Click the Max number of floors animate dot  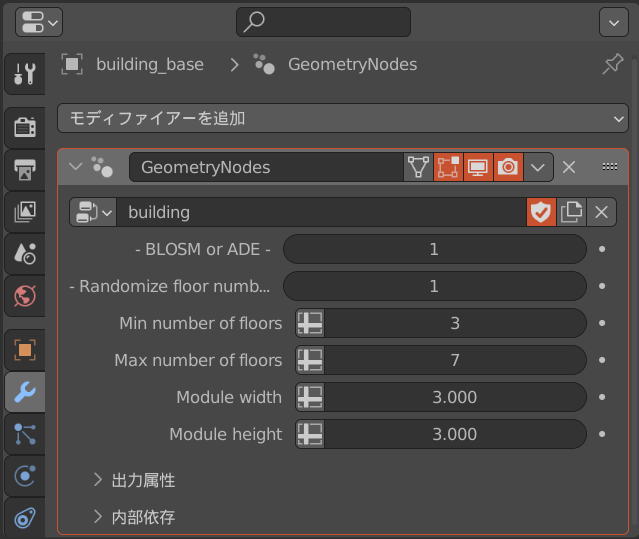602,360
